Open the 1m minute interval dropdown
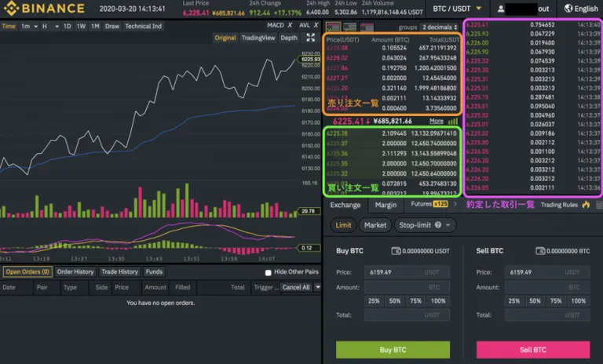 click(29, 26)
